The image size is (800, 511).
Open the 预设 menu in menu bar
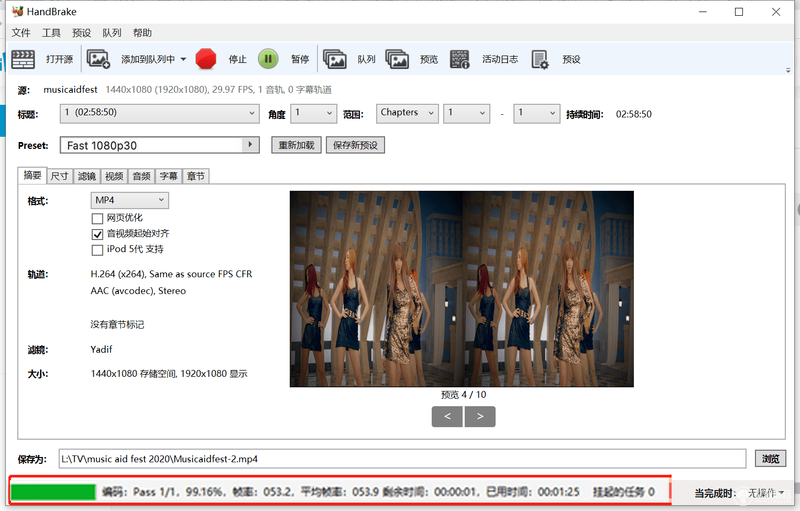click(x=82, y=33)
